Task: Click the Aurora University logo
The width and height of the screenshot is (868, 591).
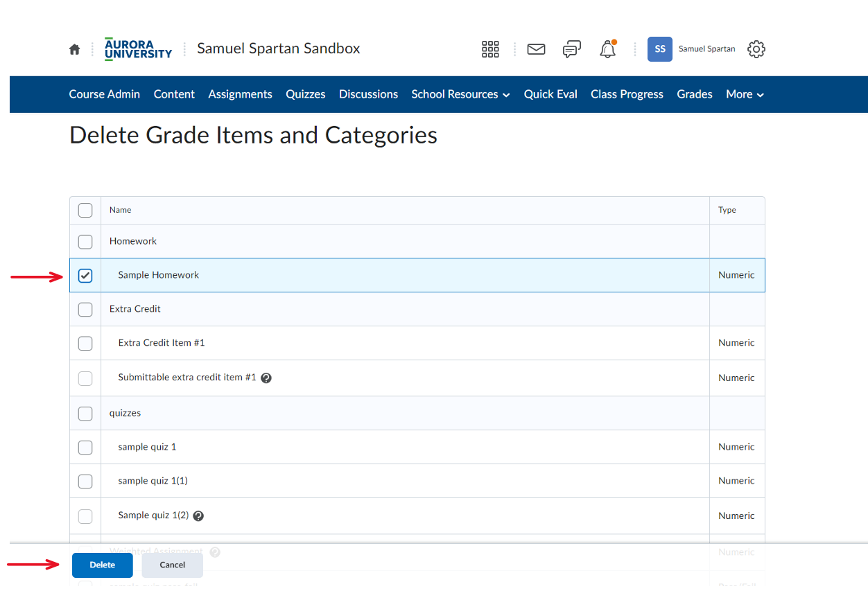Action: tap(138, 49)
